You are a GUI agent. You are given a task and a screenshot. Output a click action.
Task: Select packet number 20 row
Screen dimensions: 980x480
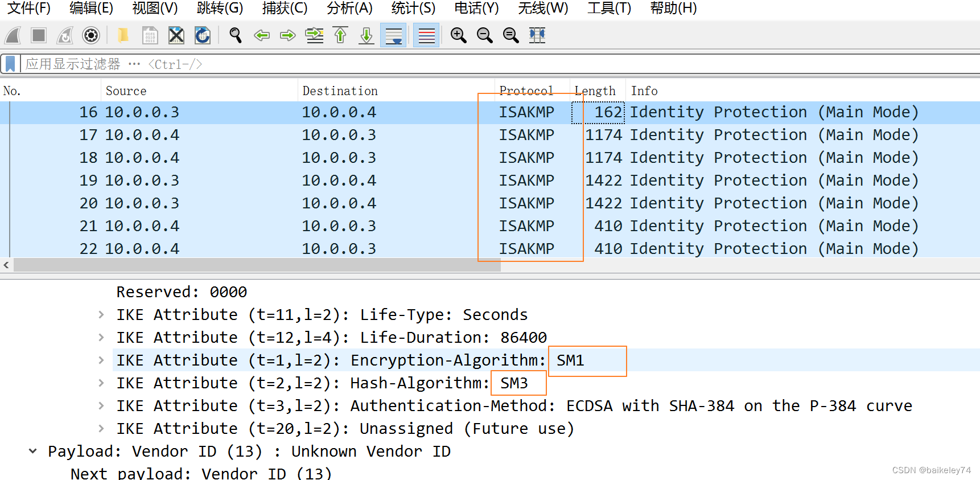[490, 203]
